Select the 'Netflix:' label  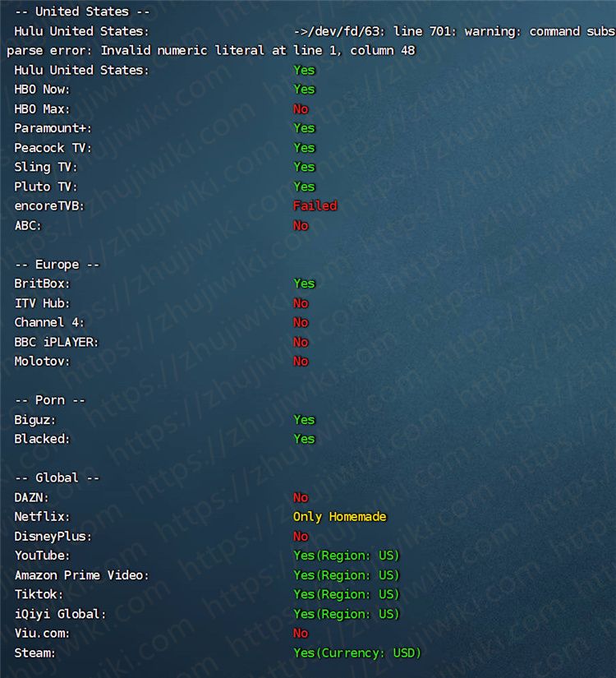pyautogui.click(x=42, y=517)
